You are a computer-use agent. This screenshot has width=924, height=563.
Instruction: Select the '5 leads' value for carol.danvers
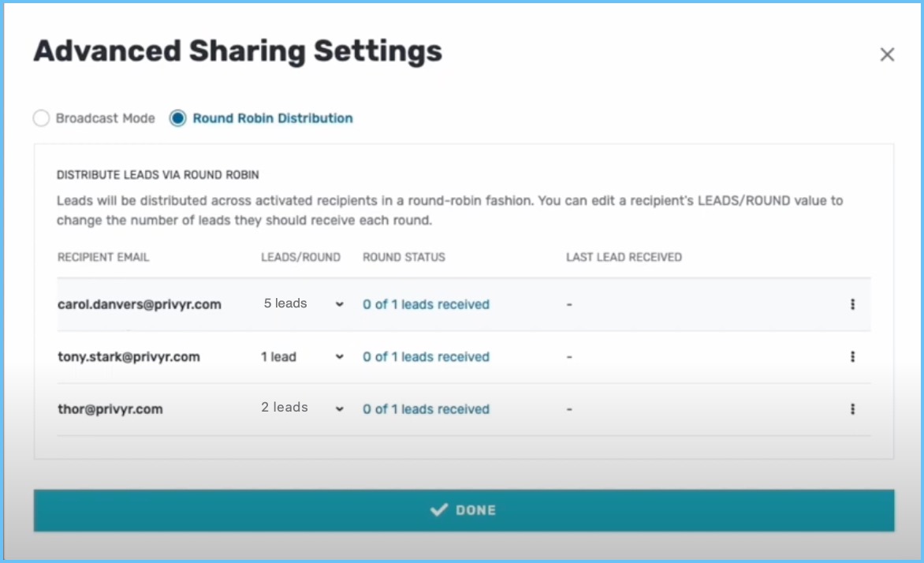point(285,303)
